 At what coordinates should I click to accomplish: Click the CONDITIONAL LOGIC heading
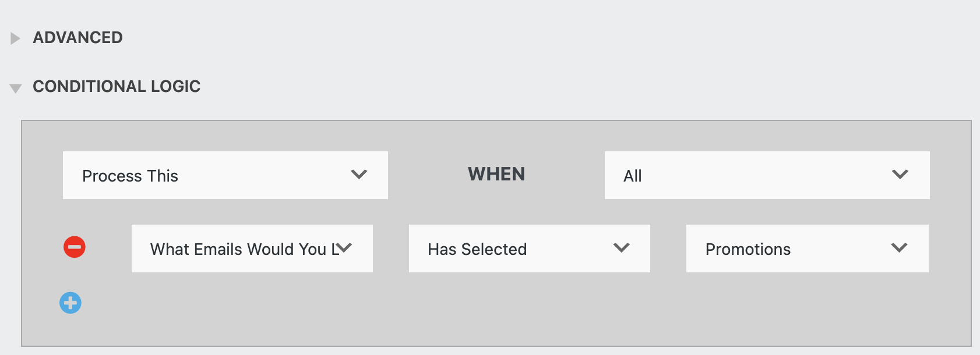(117, 86)
